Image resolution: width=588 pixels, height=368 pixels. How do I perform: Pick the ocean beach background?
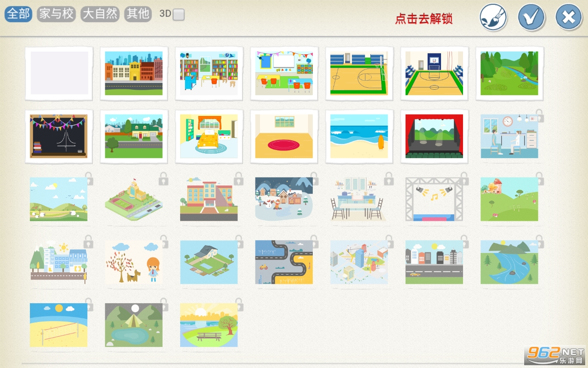tap(359, 137)
